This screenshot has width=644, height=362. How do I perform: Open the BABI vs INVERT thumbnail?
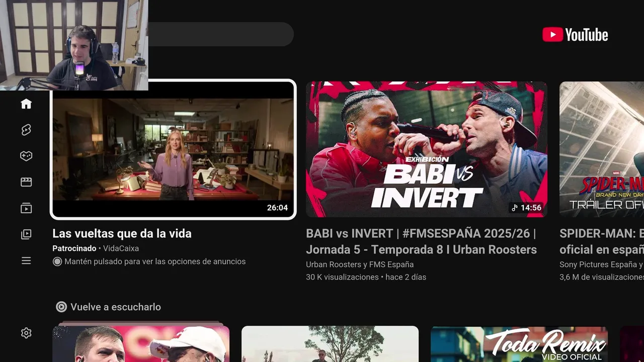point(427,149)
